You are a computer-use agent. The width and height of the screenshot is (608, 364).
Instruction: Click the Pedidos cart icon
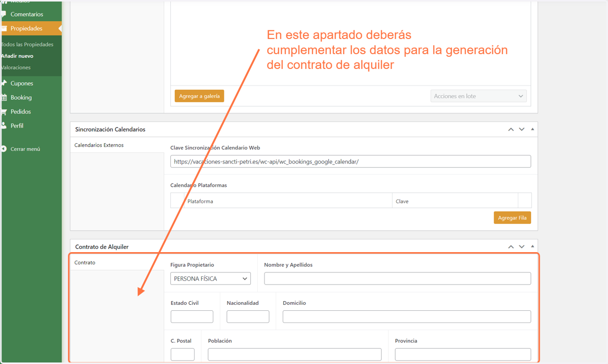4,111
